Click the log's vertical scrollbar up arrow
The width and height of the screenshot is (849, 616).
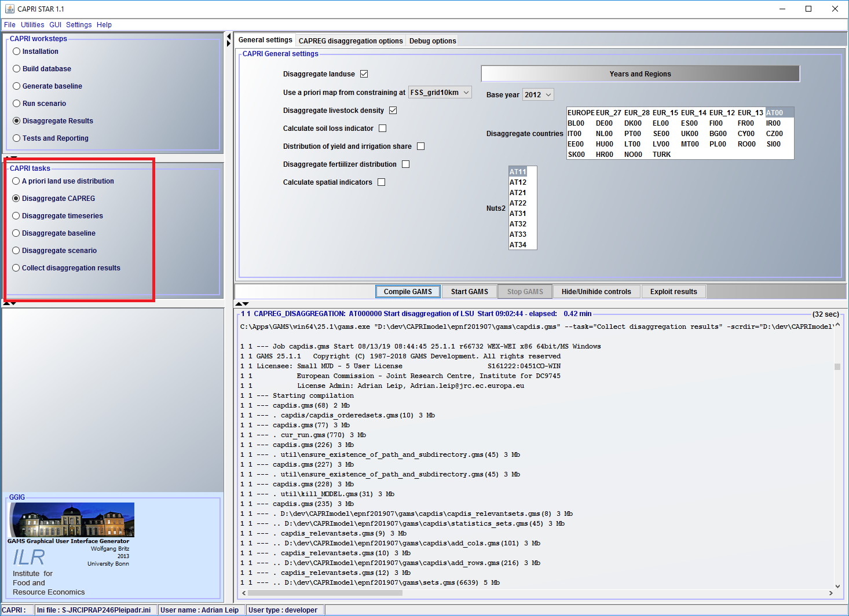coord(837,325)
